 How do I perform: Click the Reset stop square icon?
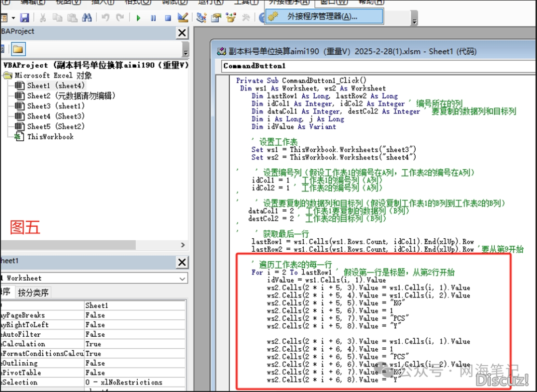(168, 18)
